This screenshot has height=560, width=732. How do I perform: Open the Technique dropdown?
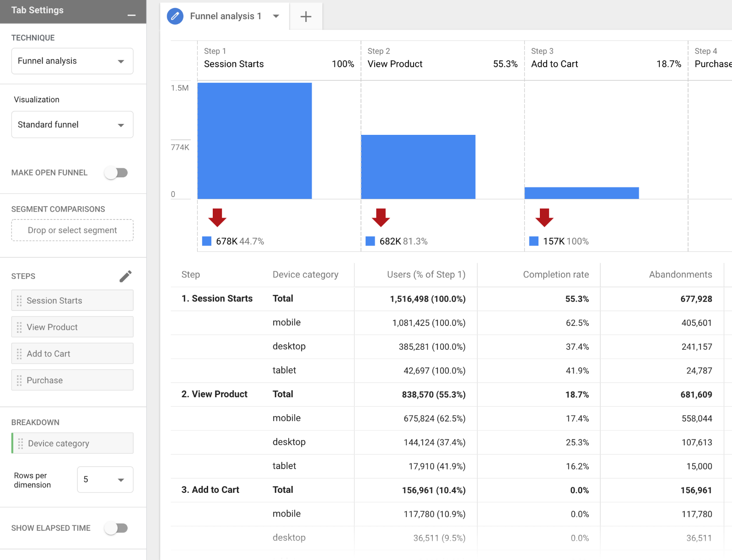pos(72,61)
